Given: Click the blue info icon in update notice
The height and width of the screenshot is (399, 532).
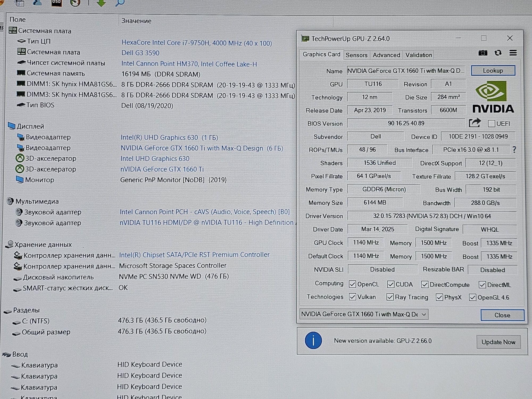Looking at the screenshot, I should click(313, 340).
